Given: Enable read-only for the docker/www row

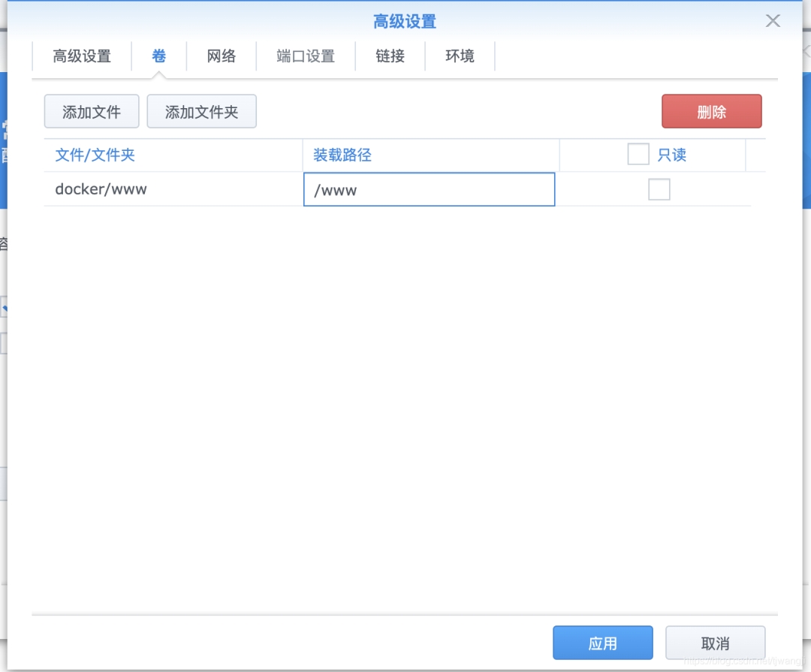Looking at the screenshot, I should [x=659, y=189].
